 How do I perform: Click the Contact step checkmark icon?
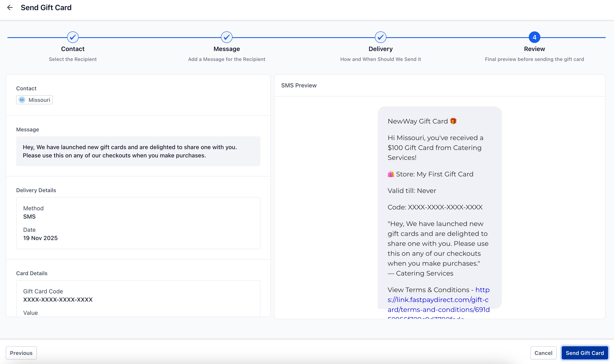[73, 37]
